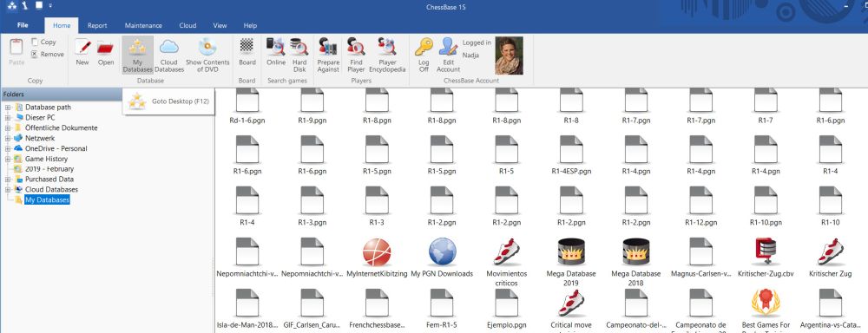Select the R1-10.pgn file

tap(766, 200)
